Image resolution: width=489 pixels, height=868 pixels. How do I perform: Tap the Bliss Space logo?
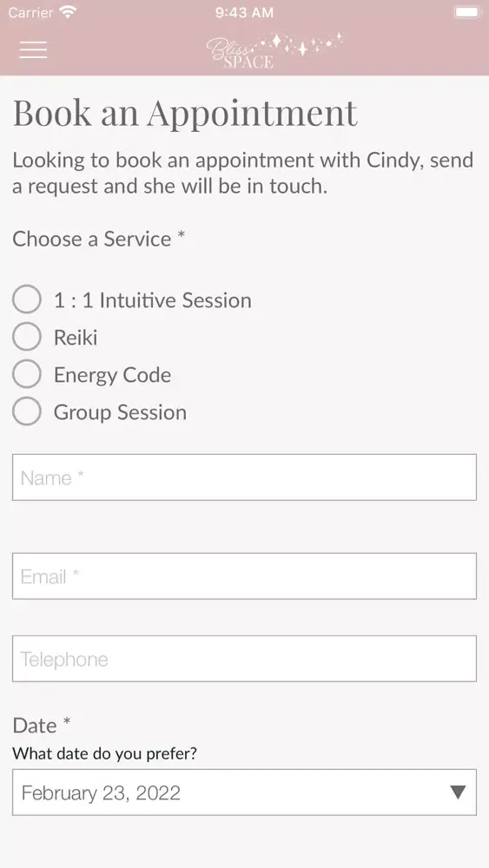(x=274, y=50)
